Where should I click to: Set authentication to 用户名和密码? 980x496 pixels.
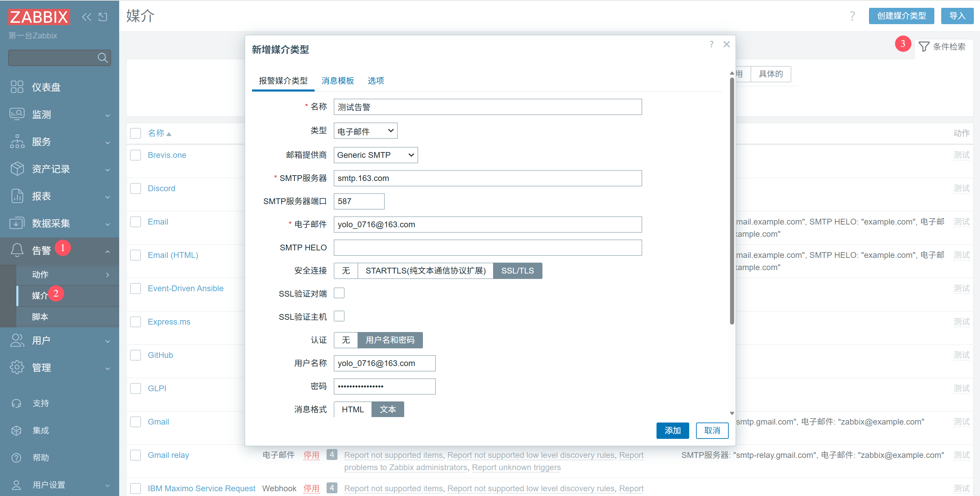390,340
